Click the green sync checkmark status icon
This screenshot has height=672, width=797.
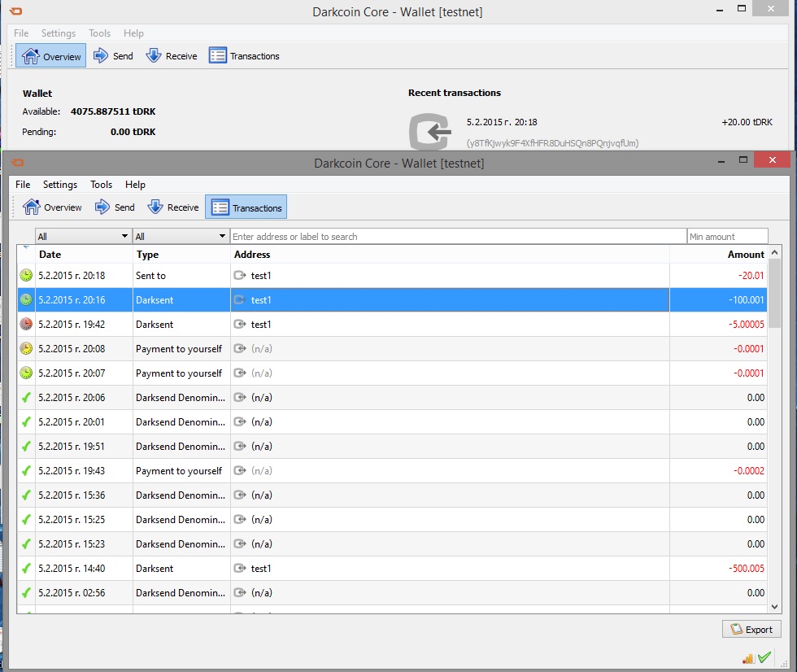click(764, 658)
